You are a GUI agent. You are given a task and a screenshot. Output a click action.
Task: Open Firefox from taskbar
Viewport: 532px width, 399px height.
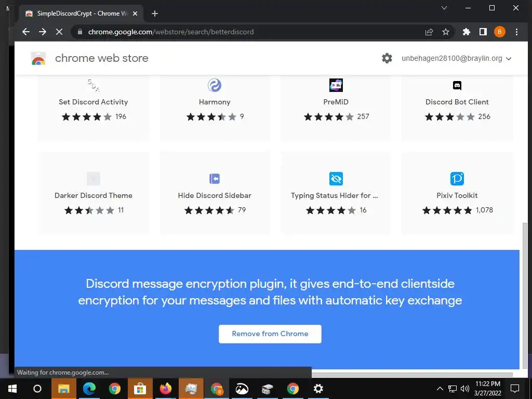click(166, 389)
